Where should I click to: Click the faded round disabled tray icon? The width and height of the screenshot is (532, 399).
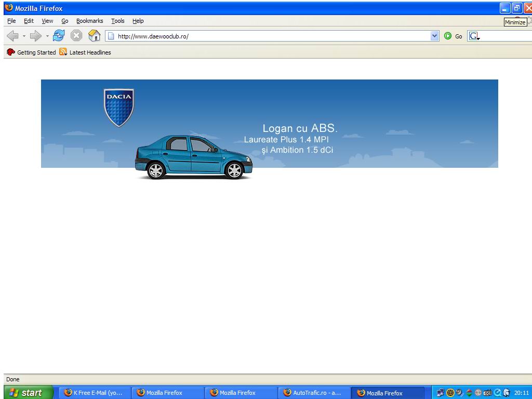tap(478, 393)
